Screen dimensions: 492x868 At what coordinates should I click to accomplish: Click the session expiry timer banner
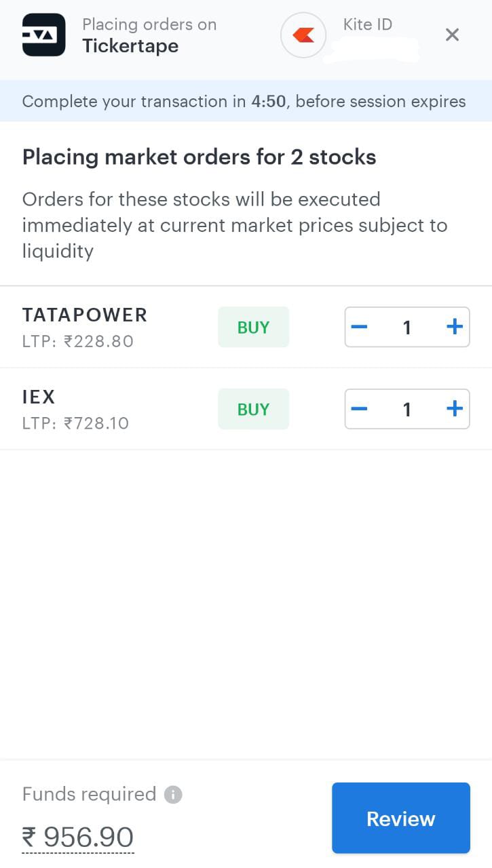point(244,102)
